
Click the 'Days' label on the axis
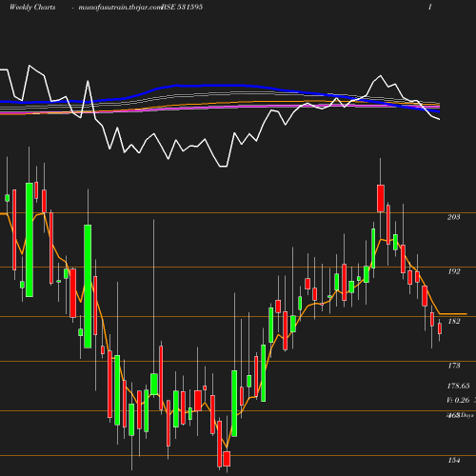[466, 415]
